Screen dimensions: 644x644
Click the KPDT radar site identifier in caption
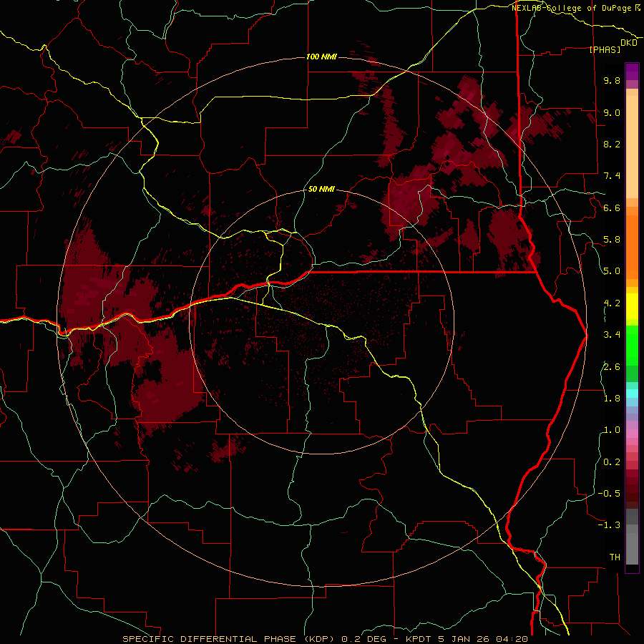click(420, 639)
